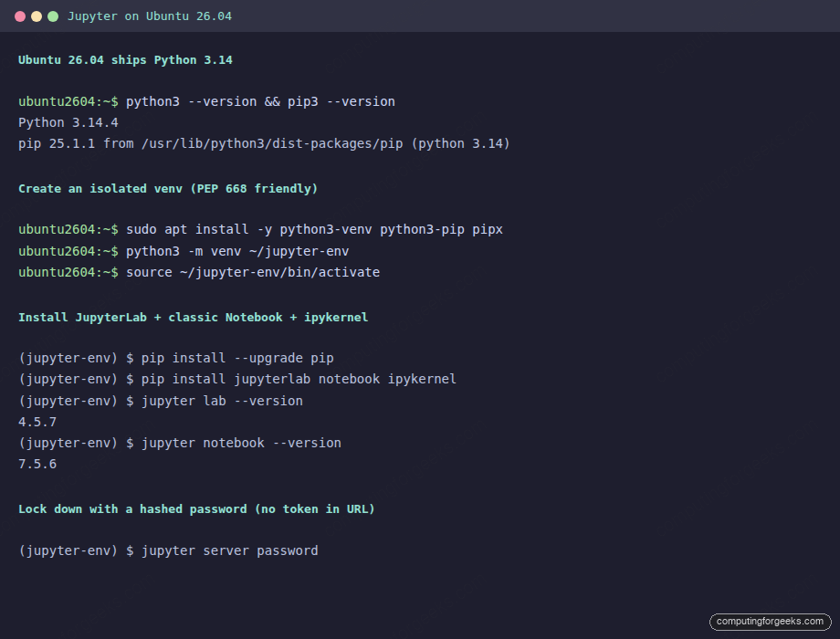Click the 'pip install --upgrade pip' command
This screenshot has width=840, height=639.
pyautogui.click(x=237, y=358)
